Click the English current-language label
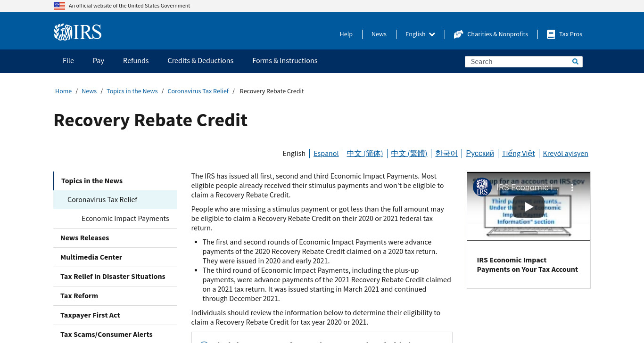This screenshot has width=644, height=343. [294, 154]
